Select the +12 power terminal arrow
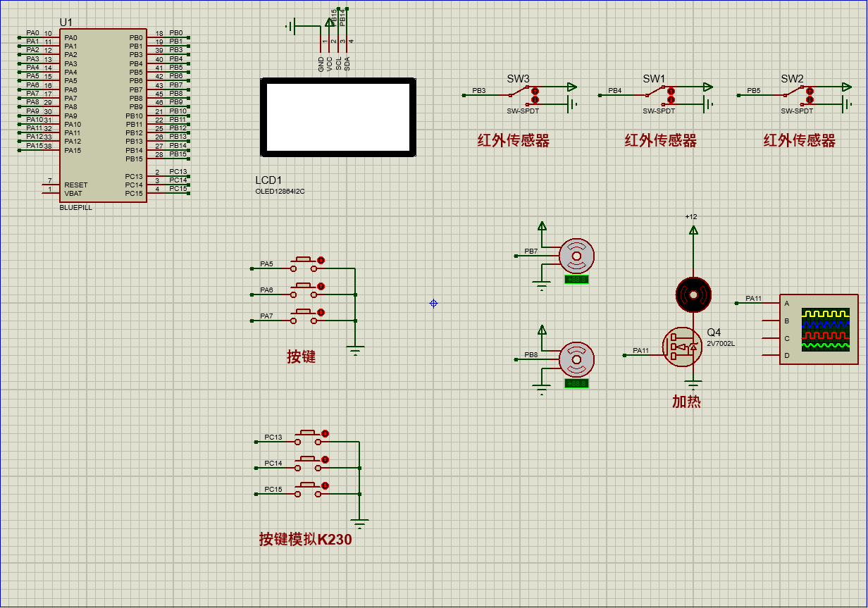The height and width of the screenshot is (608, 868). [x=693, y=230]
